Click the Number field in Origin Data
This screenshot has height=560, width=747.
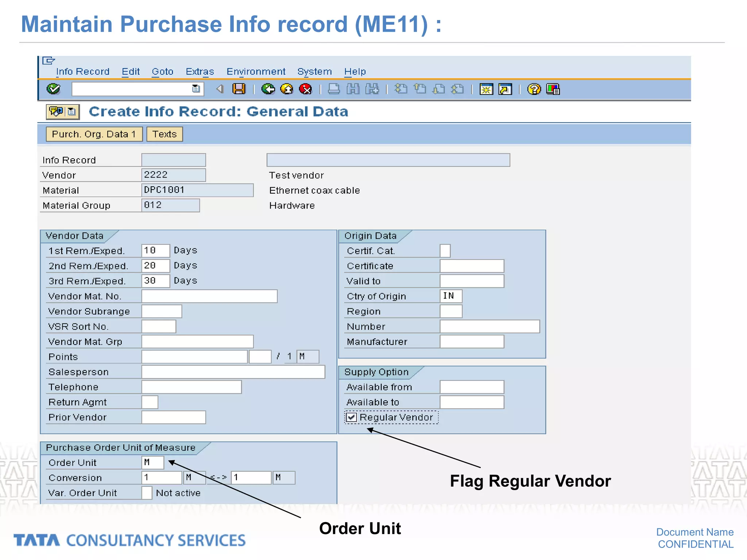click(x=490, y=326)
